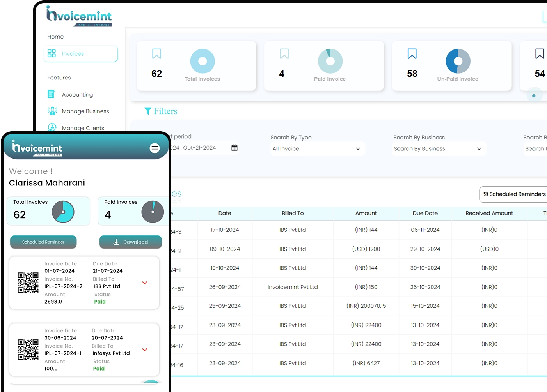Open Manage Business in the sidebar
The image size is (547, 392).
point(85,111)
